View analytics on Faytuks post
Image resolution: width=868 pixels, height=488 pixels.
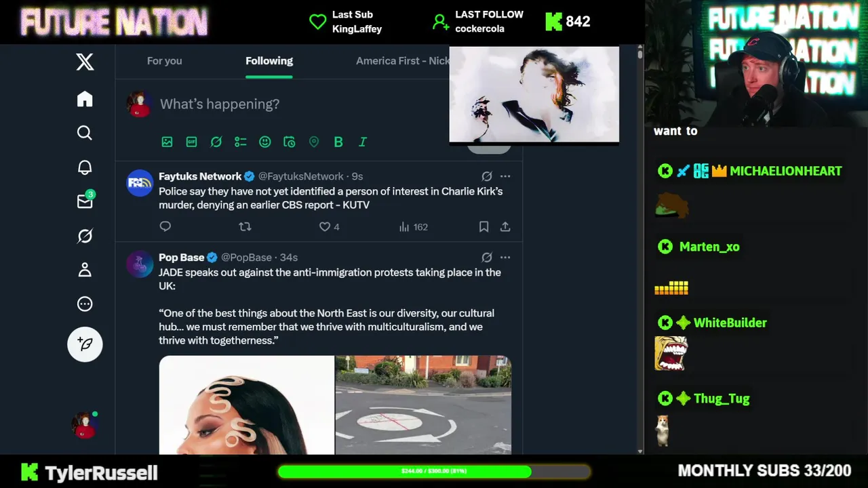[414, 226]
